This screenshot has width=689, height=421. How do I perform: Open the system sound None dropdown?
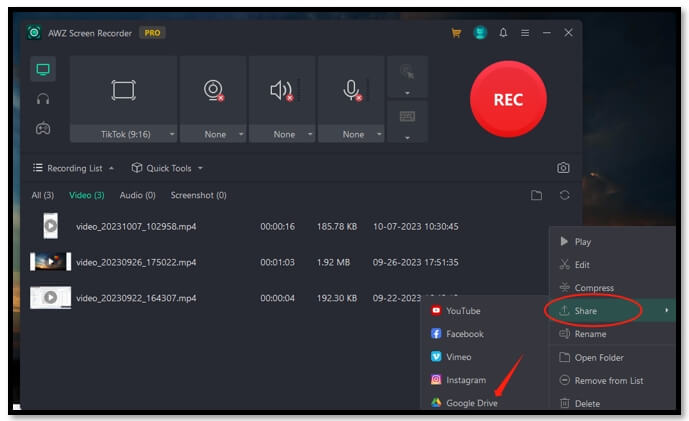pos(282,134)
